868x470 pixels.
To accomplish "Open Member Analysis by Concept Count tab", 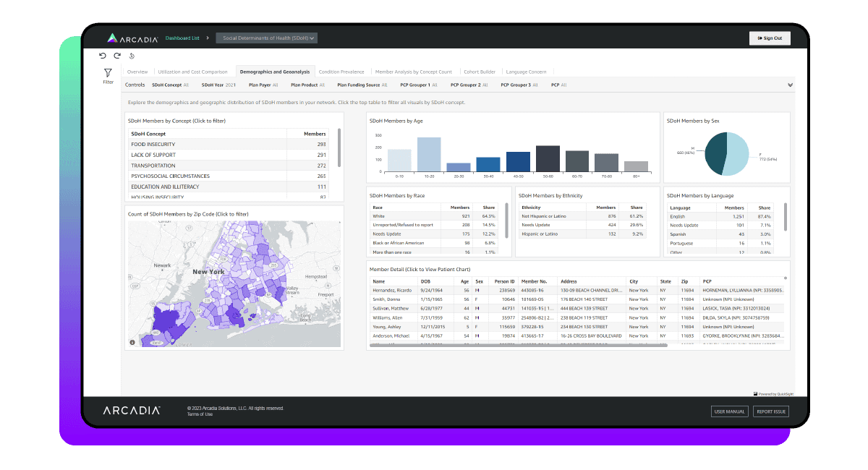I will pos(414,72).
